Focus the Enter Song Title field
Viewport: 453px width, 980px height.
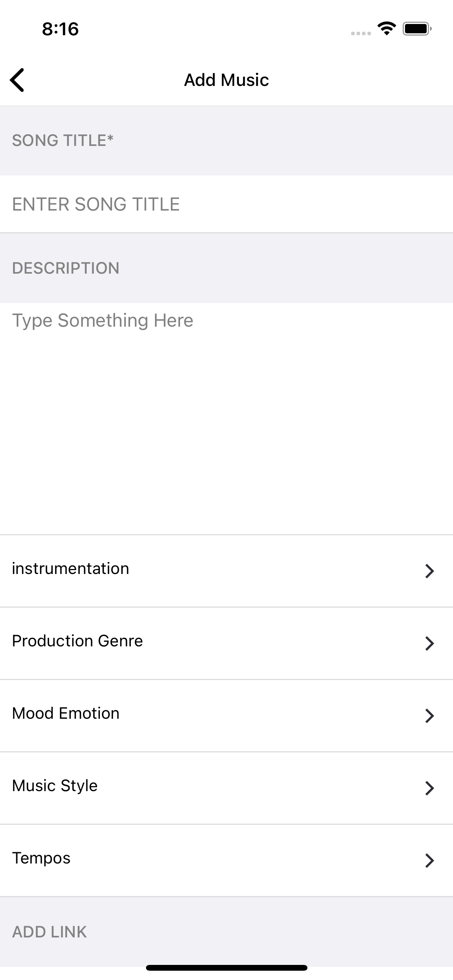(x=226, y=204)
